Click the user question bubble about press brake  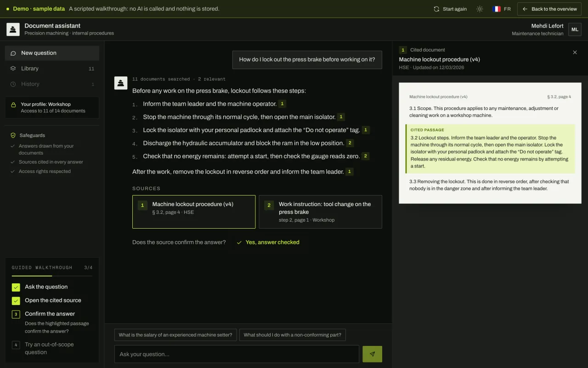307,59
